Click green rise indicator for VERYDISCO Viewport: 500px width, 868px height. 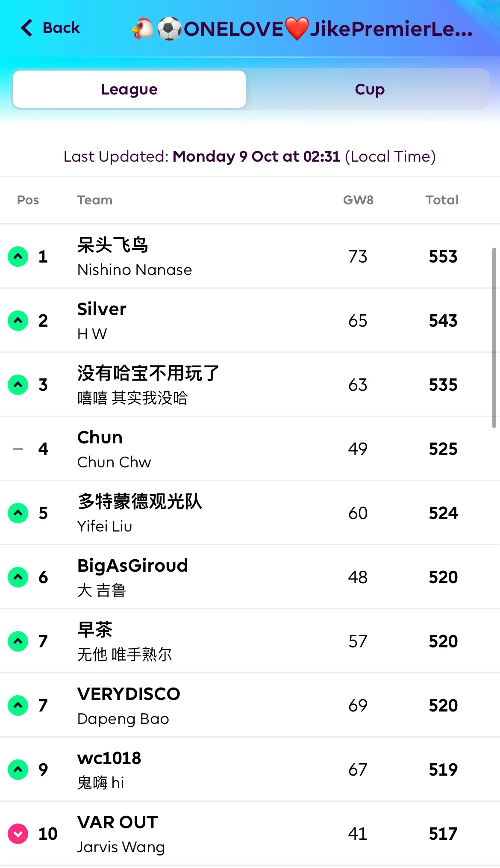pyautogui.click(x=18, y=706)
